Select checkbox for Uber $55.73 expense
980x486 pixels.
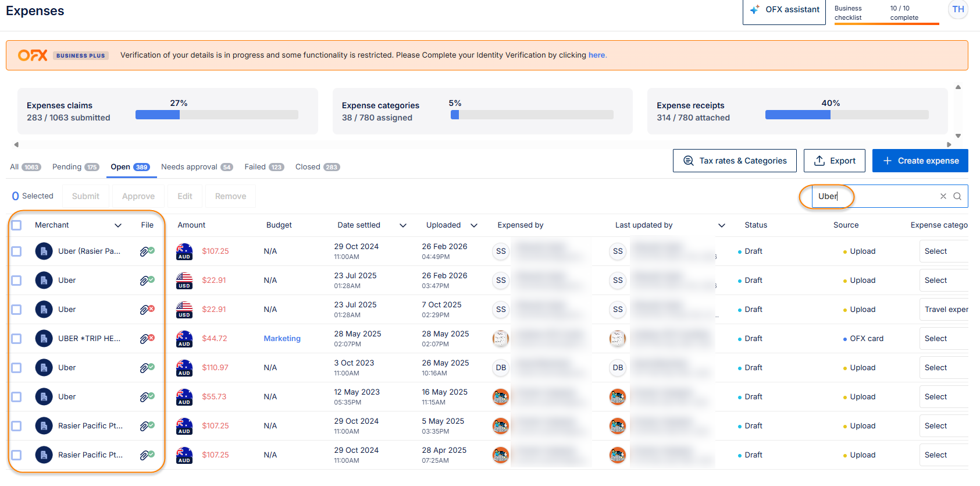click(x=16, y=397)
